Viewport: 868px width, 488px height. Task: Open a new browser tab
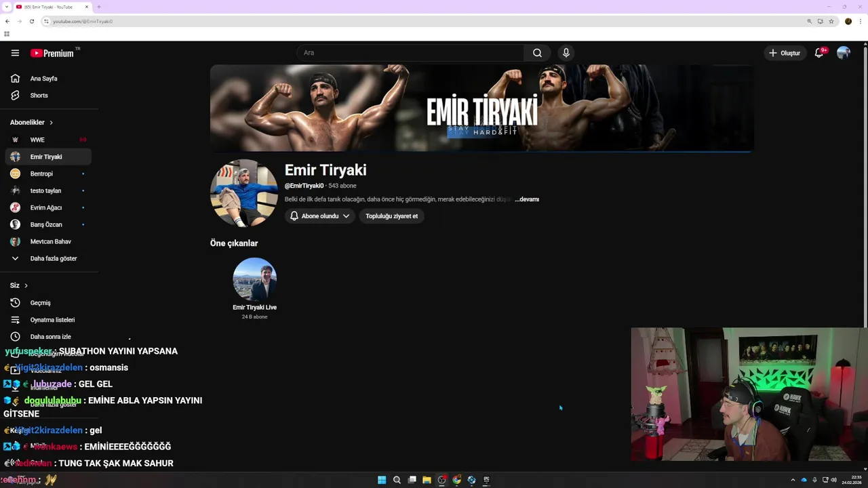(x=99, y=7)
